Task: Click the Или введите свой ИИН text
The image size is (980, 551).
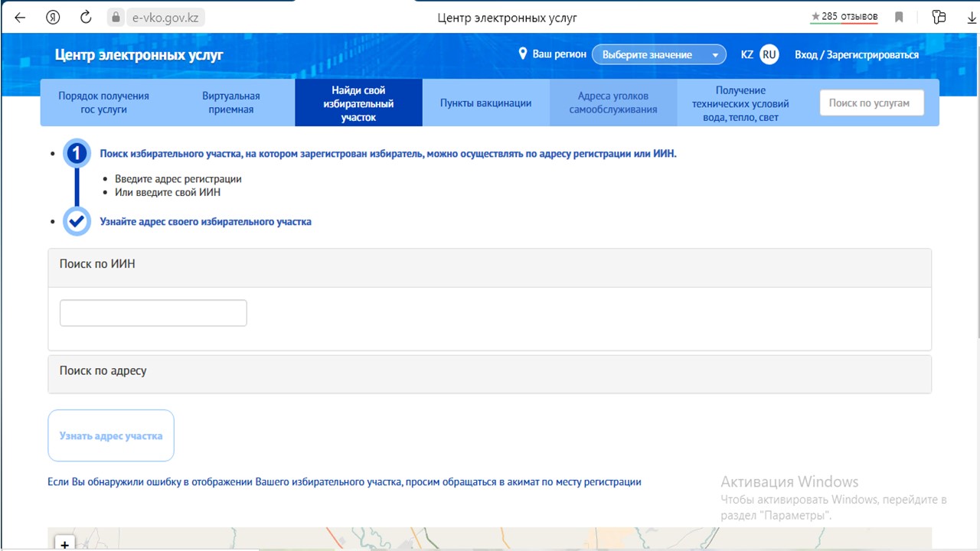Action: (168, 192)
